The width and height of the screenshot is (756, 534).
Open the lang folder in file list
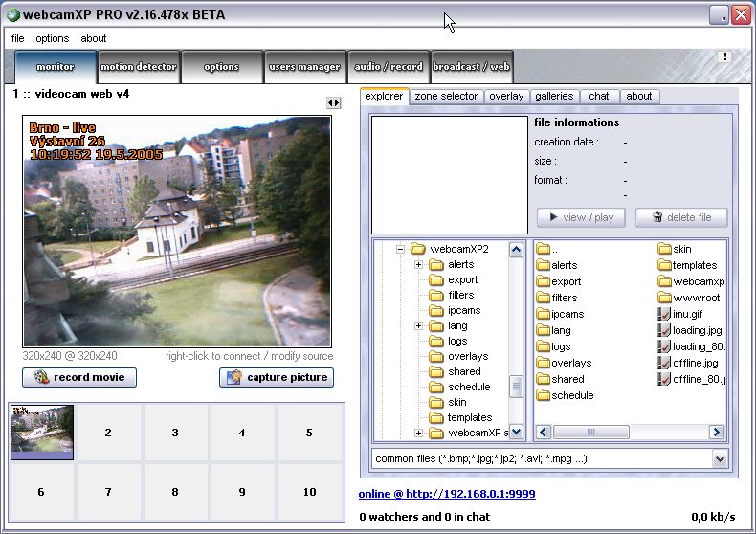click(554, 330)
